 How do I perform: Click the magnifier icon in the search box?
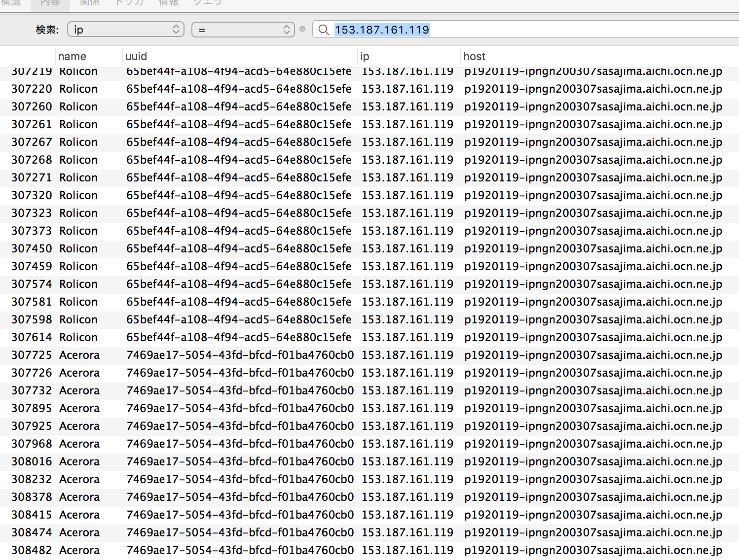point(324,30)
